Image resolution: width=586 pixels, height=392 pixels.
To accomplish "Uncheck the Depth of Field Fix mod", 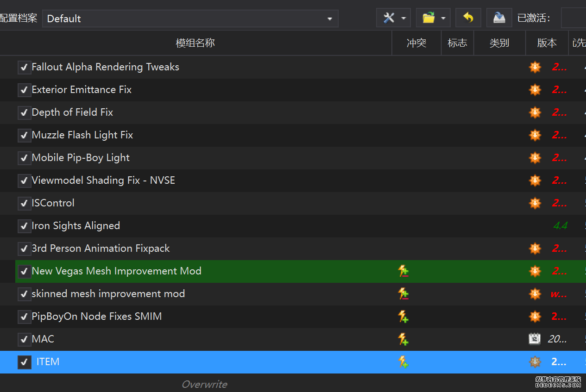I will 24,113.
